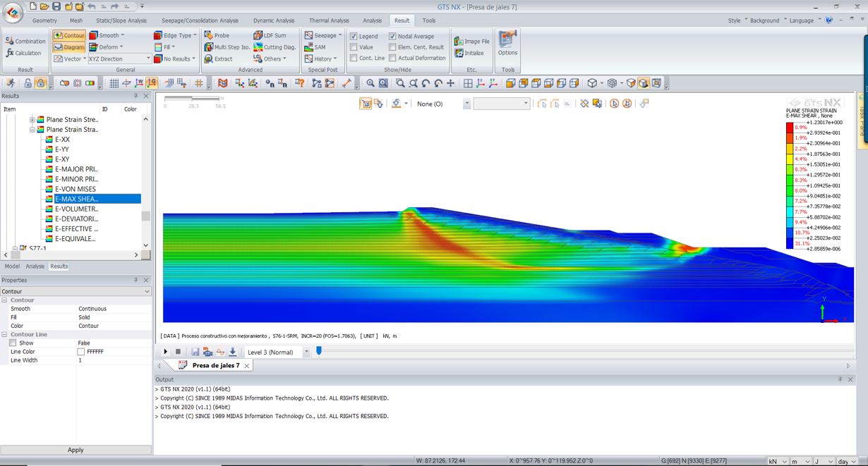
Task: Enable the Actual Deformation checkbox
Action: [392, 58]
